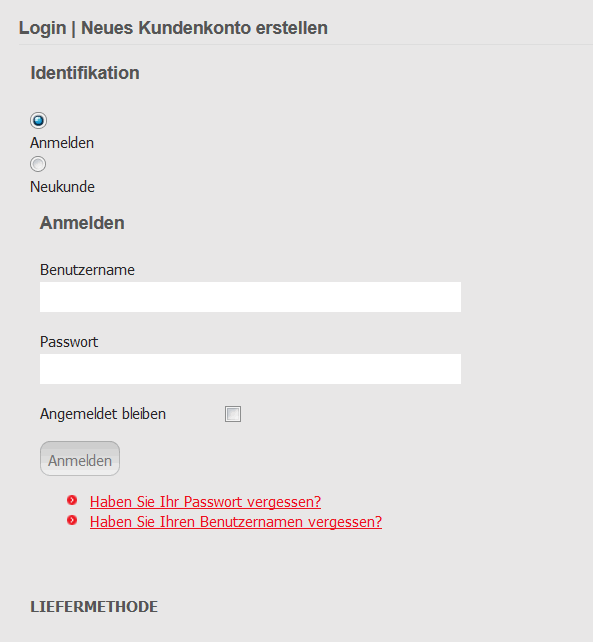The image size is (593, 642).
Task: Click the LIEFERMETHODE section heading
Action: tap(94, 607)
